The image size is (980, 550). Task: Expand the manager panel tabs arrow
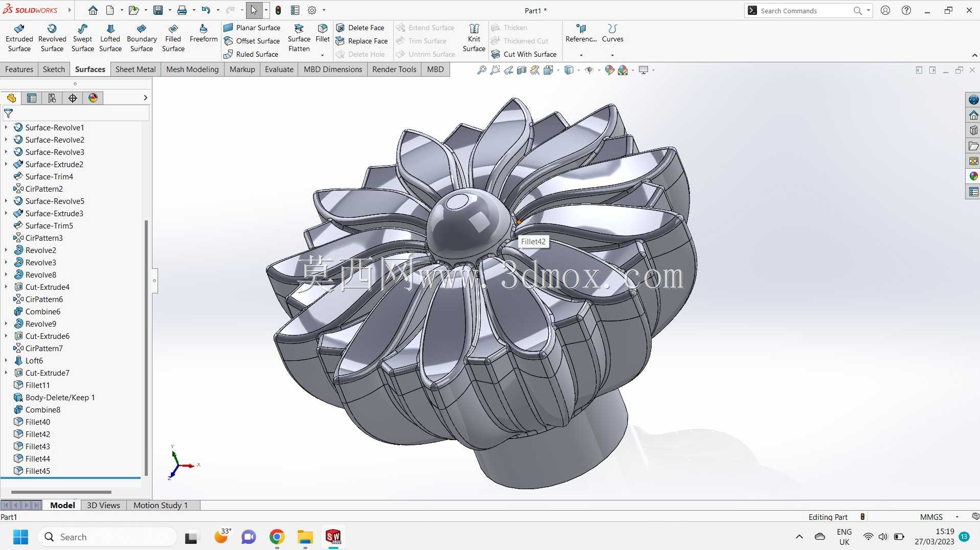pyautogui.click(x=145, y=98)
